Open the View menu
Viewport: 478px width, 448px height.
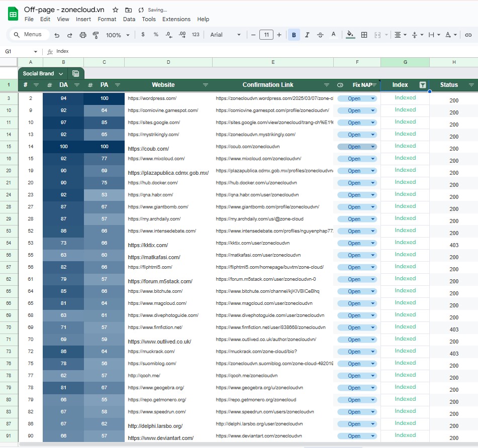tap(63, 19)
